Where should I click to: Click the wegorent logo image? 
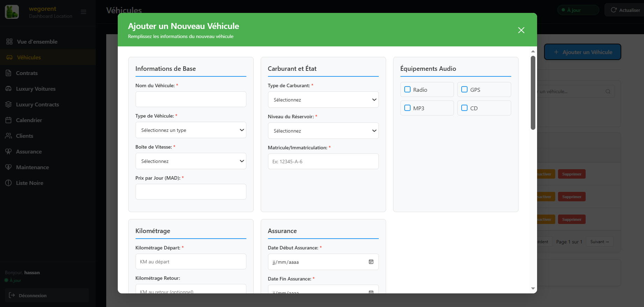[12, 12]
